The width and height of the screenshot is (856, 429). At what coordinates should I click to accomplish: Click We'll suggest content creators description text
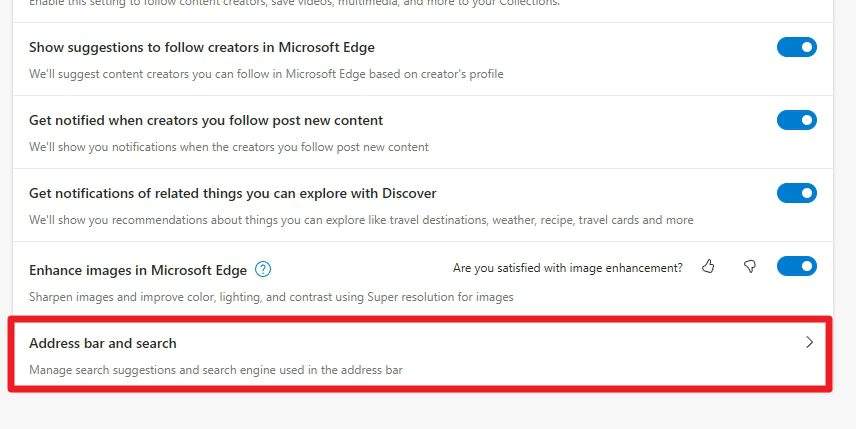tap(266, 74)
